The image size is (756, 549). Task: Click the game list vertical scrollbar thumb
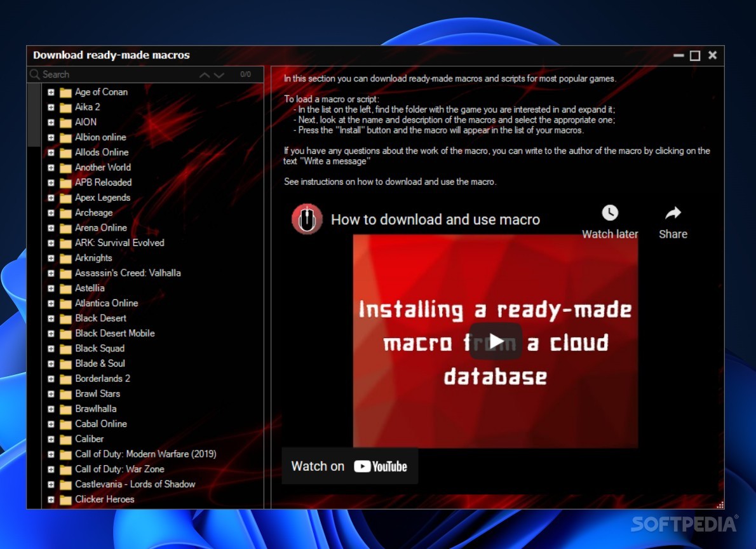point(34,115)
